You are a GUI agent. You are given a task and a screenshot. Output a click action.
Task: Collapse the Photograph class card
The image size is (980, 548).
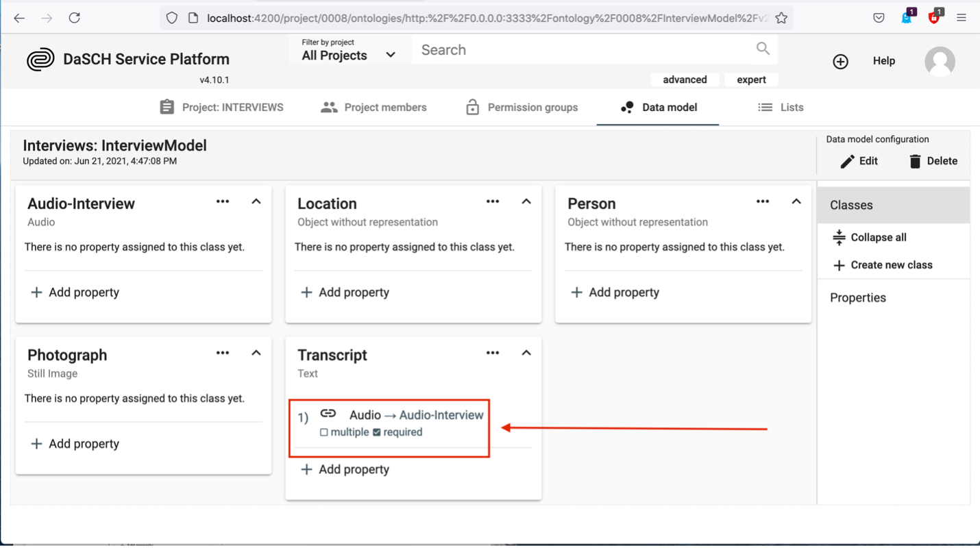tap(256, 353)
